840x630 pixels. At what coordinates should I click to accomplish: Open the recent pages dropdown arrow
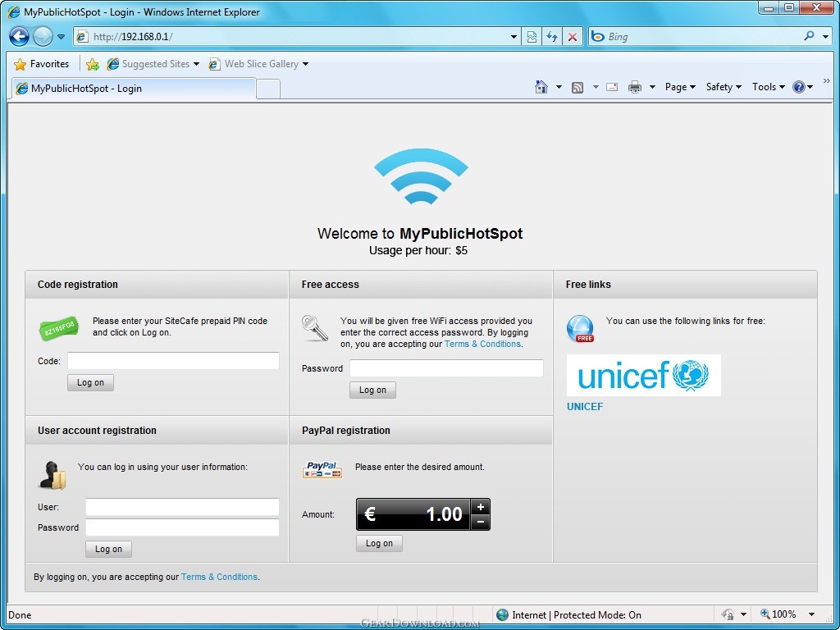point(61,37)
